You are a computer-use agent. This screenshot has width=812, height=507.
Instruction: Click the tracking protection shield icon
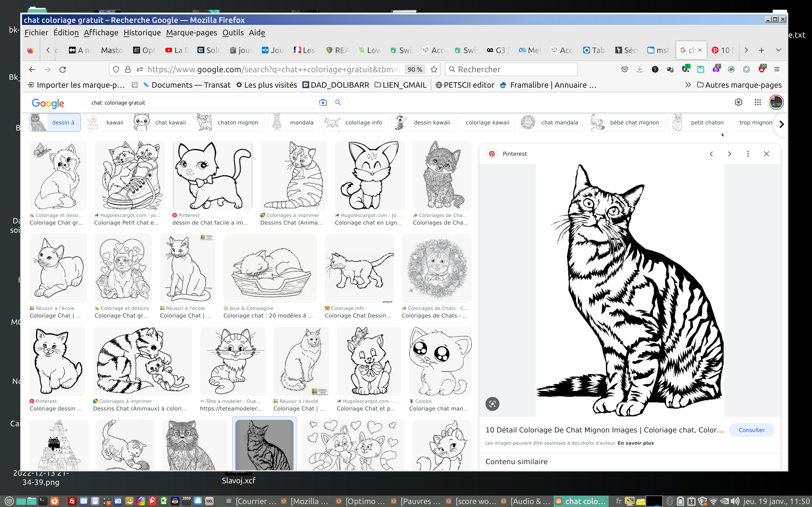116,70
